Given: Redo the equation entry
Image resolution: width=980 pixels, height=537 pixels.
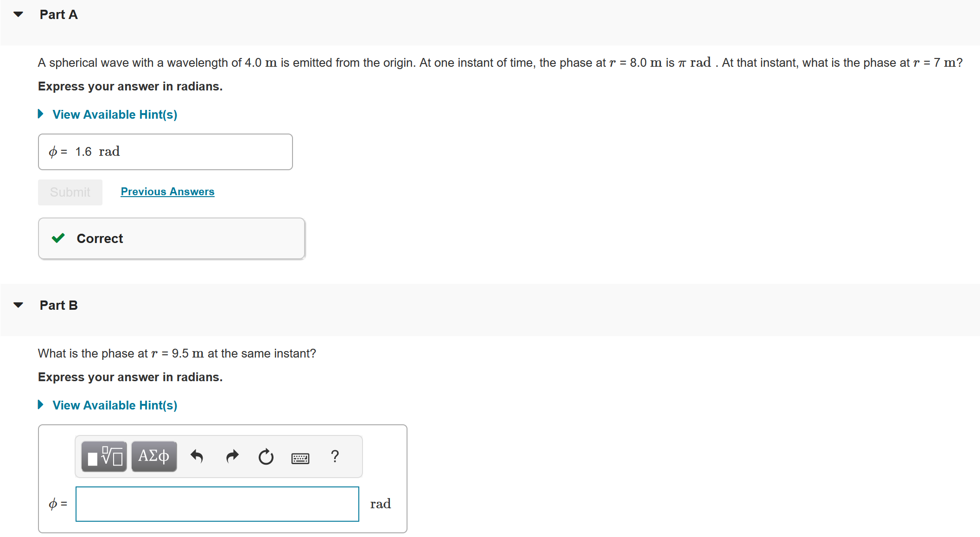Looking at the screenshot, I should (232, 456).
